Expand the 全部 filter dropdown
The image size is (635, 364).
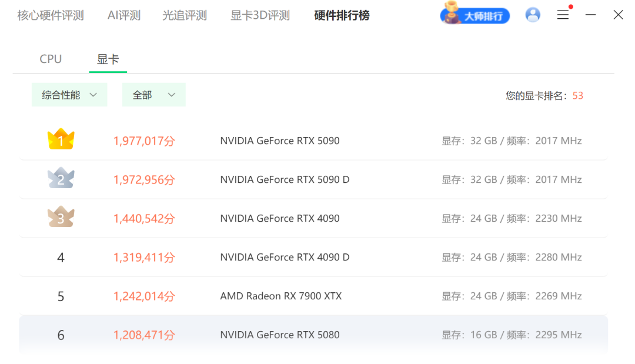coord(154,95)
